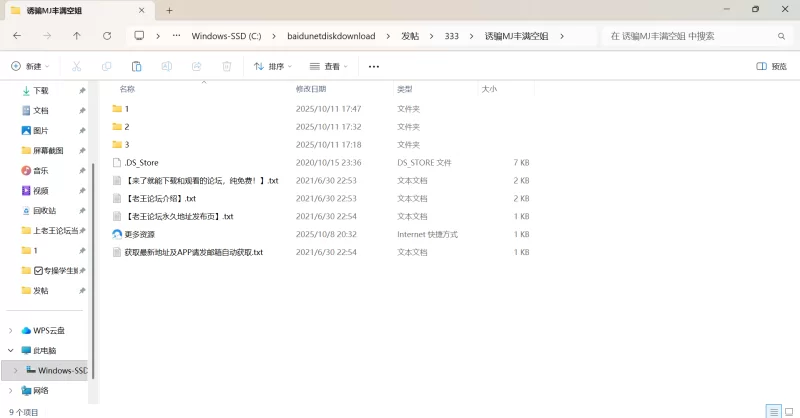Viewport: 800px width, 418px height.
Task: Open a new tab with plus button
Action: 170,10
